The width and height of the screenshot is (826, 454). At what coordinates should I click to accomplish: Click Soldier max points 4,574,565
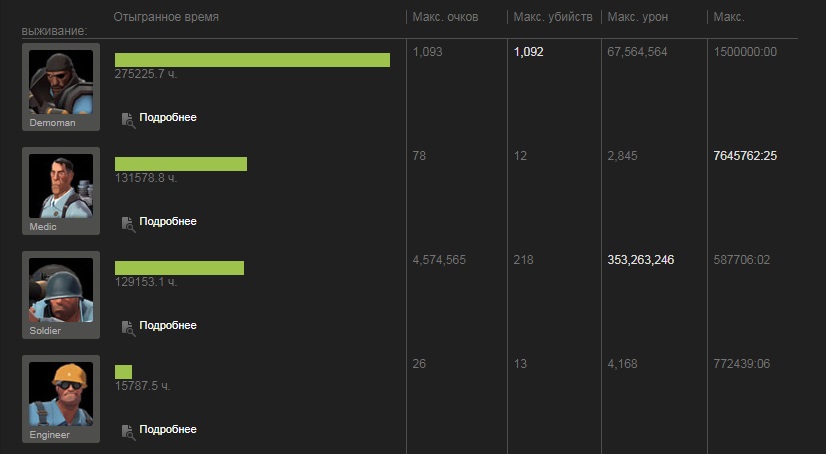point(439,260)
